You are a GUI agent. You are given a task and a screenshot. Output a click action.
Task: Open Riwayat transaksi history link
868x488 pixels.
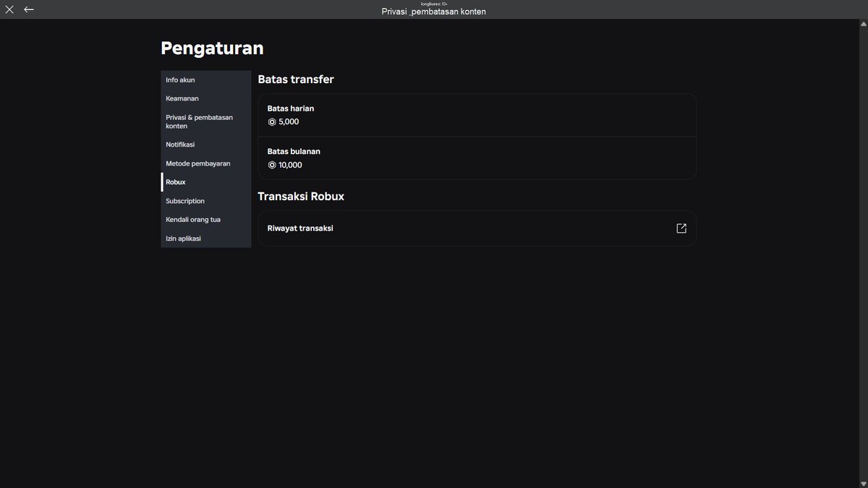pyautogui.click(x=477, y=228)
